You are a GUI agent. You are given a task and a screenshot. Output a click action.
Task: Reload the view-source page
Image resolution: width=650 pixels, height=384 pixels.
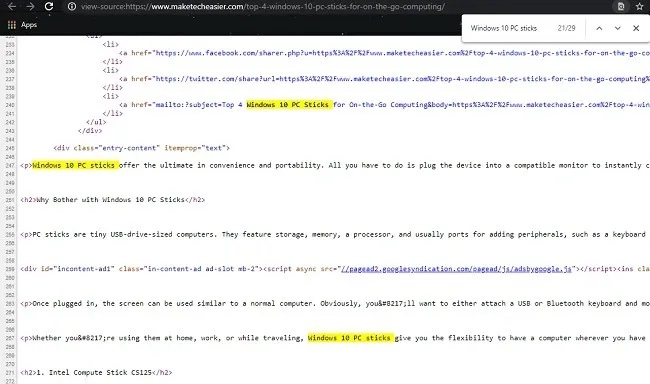[x=49, y=6]
